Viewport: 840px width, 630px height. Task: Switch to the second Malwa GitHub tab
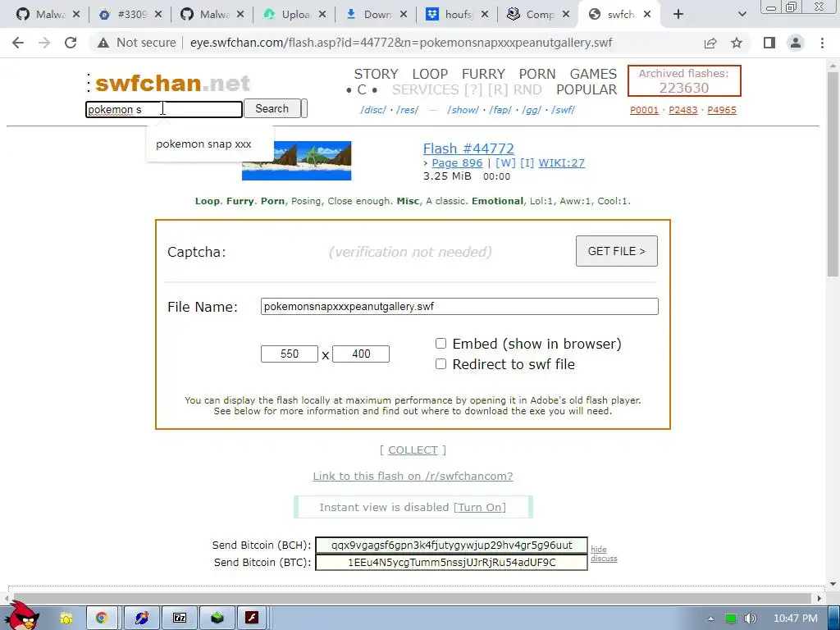tap(212, 15)
